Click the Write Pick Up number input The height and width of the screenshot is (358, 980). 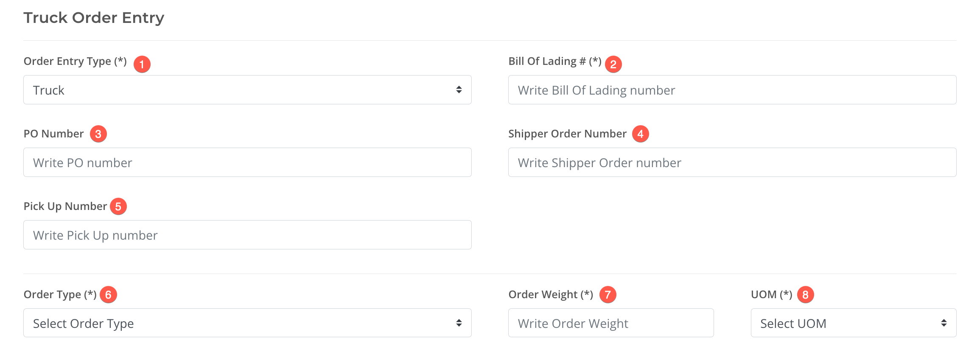(247, 235)
